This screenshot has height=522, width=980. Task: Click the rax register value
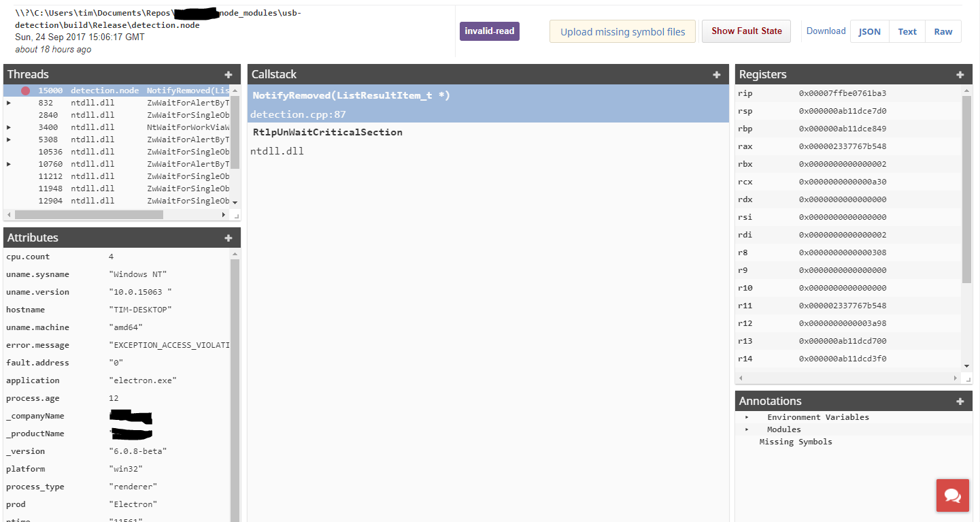click(x=843, y=146)
